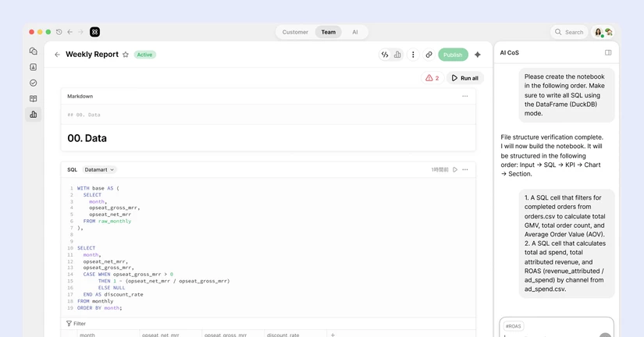Click the black app logo icon
Screen dimensions: 644x337
coord(95,32)
